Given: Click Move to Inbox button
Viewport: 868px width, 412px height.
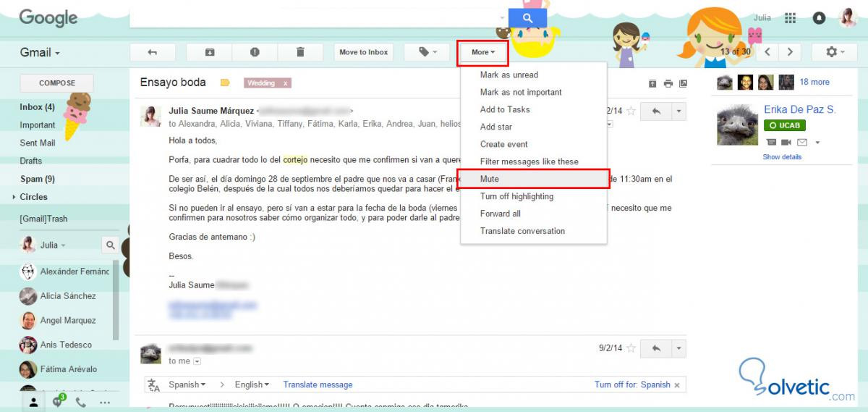Looking at the screenshot, I should coord(364,52).
